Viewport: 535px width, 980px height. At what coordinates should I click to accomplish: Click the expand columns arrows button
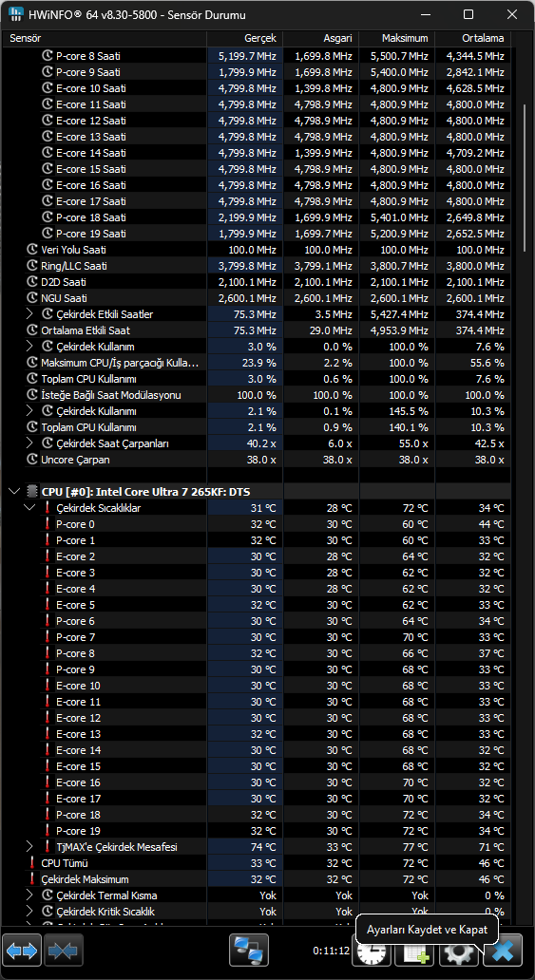click(x=22, y=951)
